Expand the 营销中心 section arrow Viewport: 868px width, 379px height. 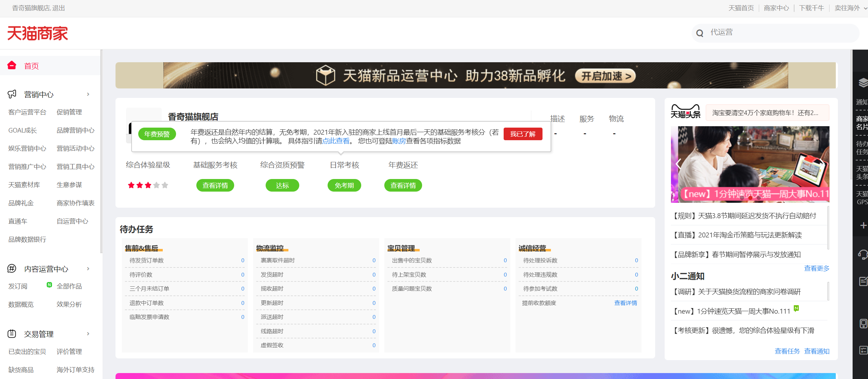(x=88, y=94)
